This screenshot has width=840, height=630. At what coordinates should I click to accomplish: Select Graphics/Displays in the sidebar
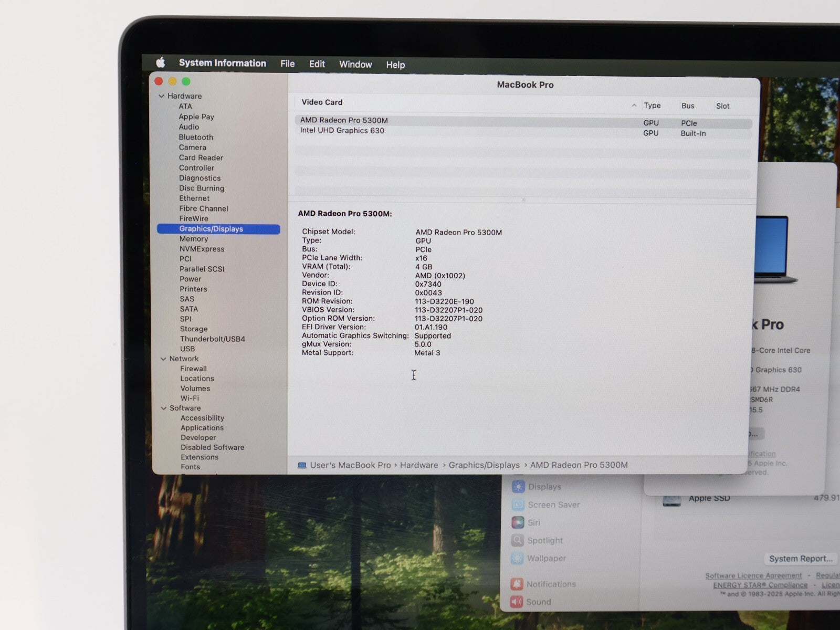[x=218, y=229]
